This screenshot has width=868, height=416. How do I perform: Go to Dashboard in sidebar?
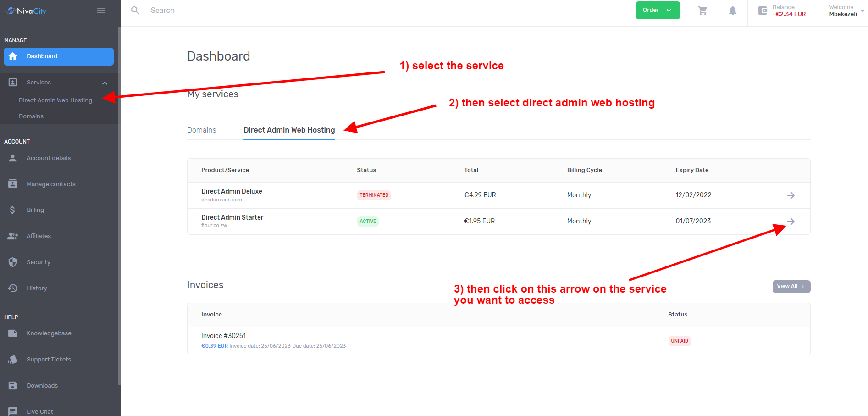pyautogui.click(x=59, y=56)
